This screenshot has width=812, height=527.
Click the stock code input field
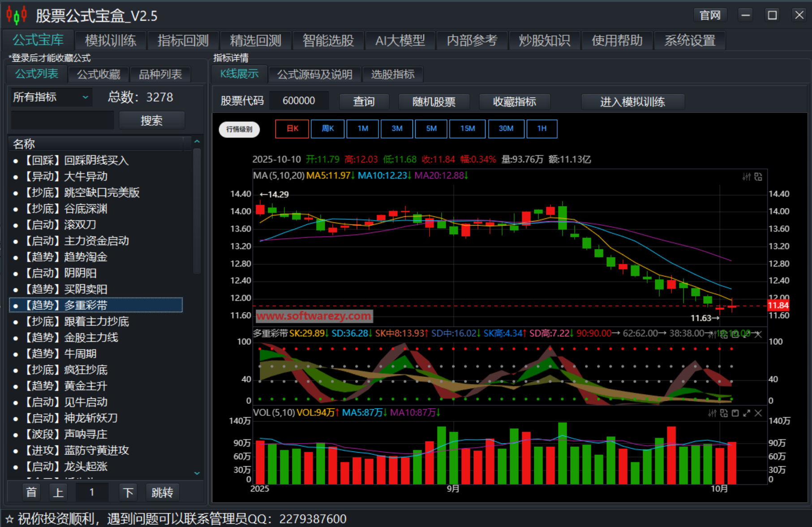click(x=299, y=101)
